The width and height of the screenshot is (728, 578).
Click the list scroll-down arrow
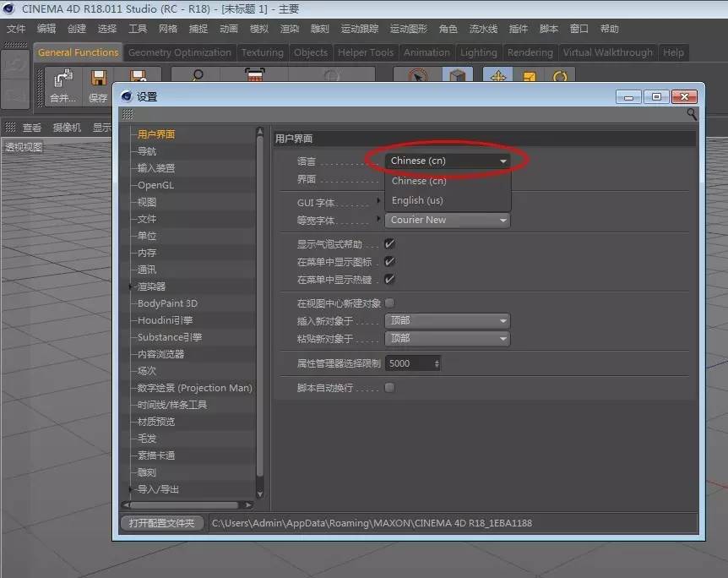pyautogui.click(x=259, y=493)
